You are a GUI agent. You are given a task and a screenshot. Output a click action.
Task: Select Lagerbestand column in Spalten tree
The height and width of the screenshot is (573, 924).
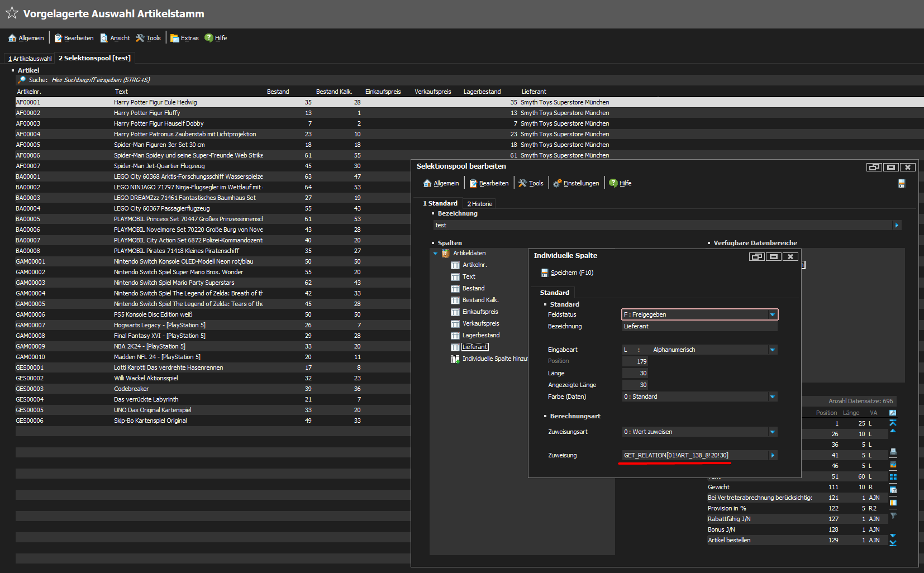click(481, 335)
